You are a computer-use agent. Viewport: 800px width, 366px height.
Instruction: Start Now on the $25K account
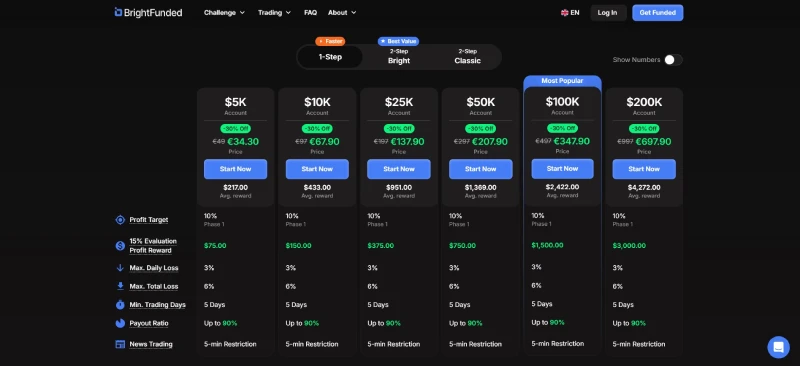398,169
